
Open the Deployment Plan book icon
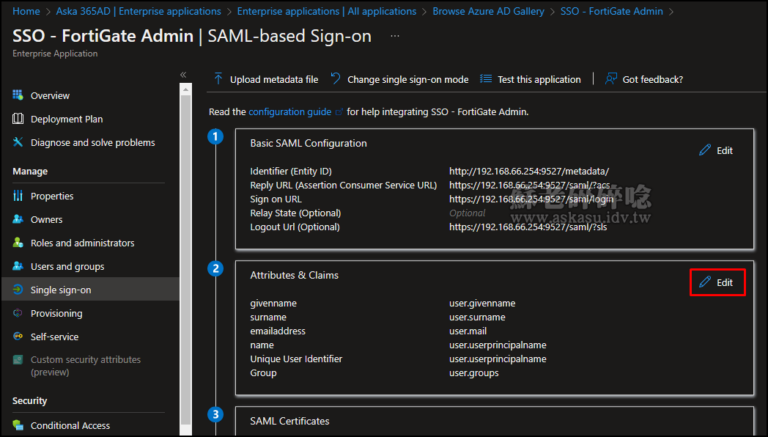[x=18, y=119]
